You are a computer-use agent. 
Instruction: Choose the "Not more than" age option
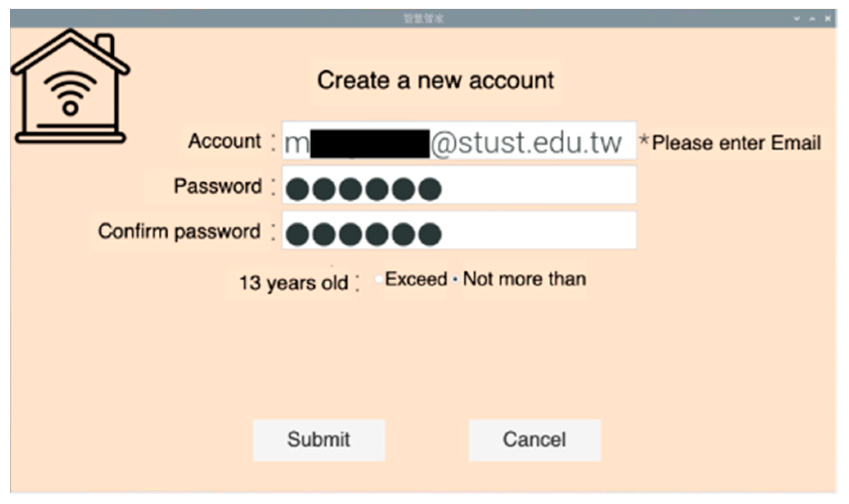coord(455,280)
